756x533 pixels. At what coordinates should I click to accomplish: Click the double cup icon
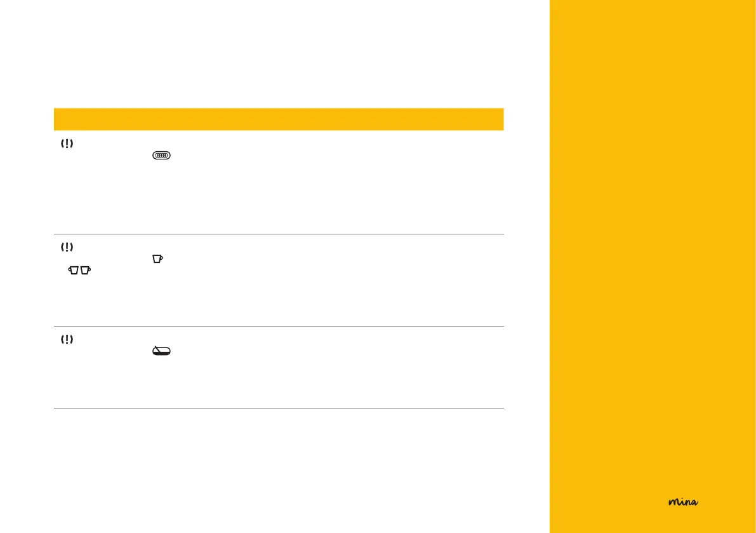80,271
